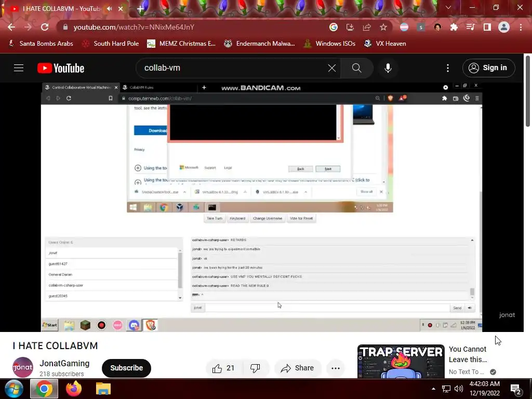Clear the YouTube search text
Screen dimensions: 532x399
pos(332,68)
